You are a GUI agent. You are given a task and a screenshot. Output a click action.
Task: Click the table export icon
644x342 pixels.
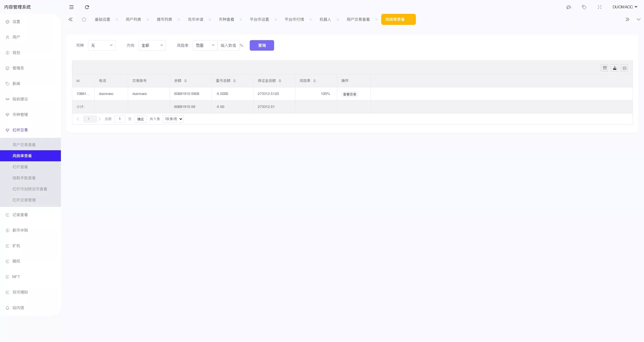(614, 68)
